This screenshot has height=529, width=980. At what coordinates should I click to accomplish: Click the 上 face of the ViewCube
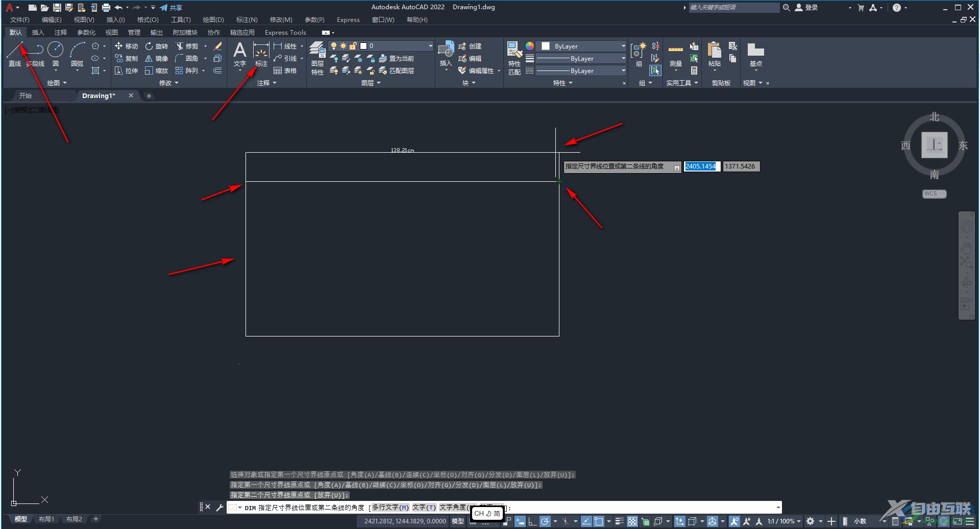934,145
